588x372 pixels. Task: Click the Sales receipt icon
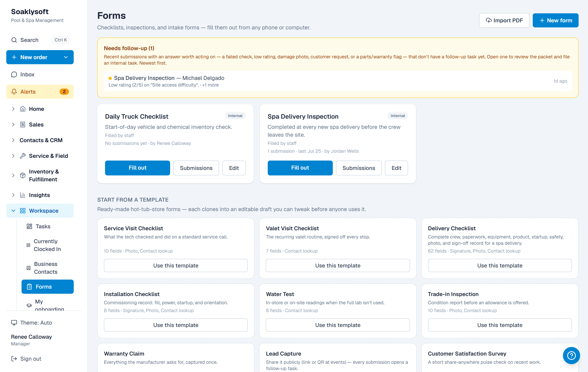(x=23, y=124)
